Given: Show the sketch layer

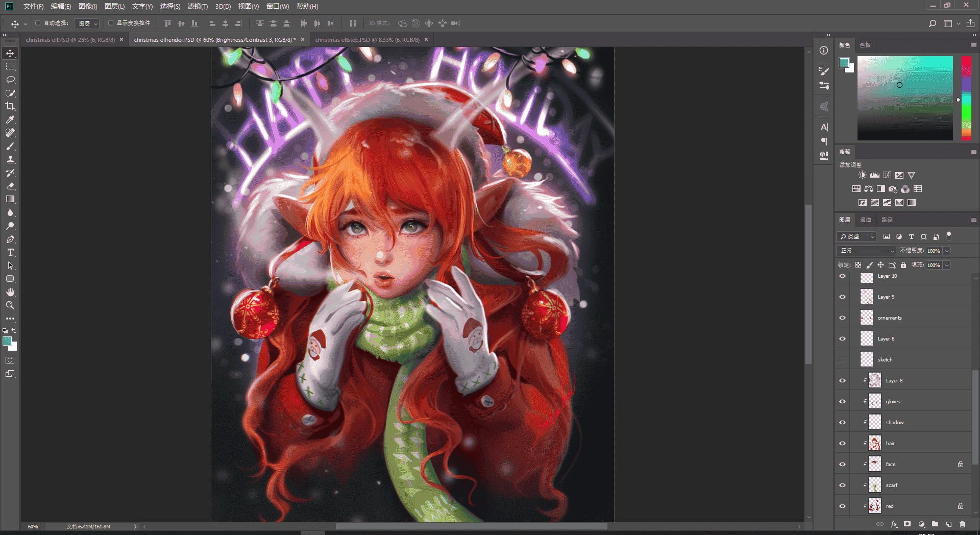Looking at the screenshot, I should 842,359.
